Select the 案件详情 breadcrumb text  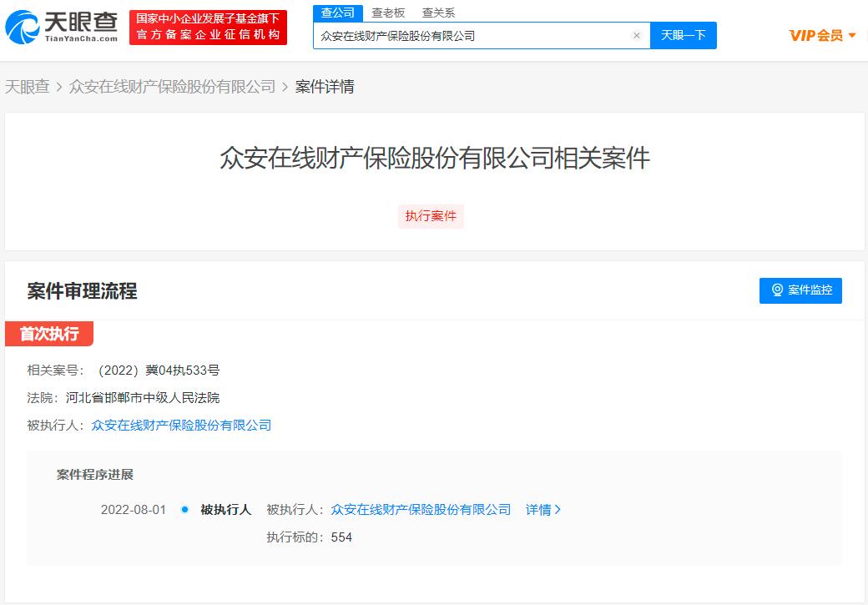(325, 87)
